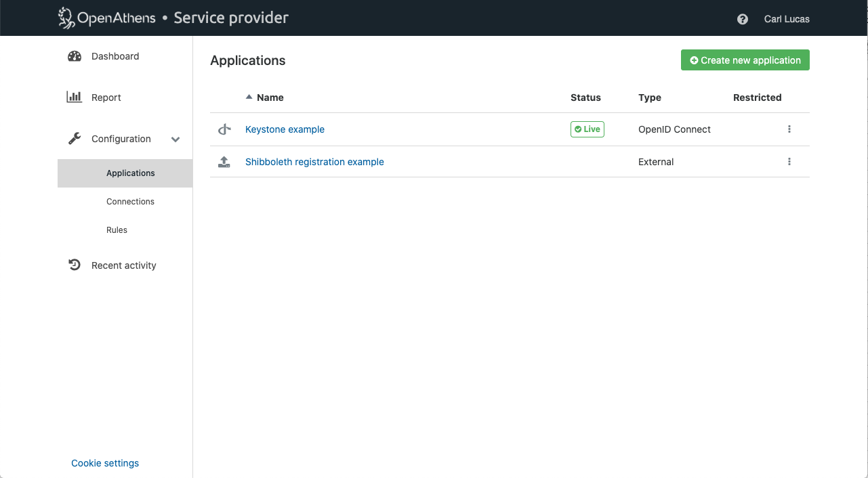The height and width of the screenshot is (478, 868).
Task: Open Rules under Configuration
Action: point(117,230)
